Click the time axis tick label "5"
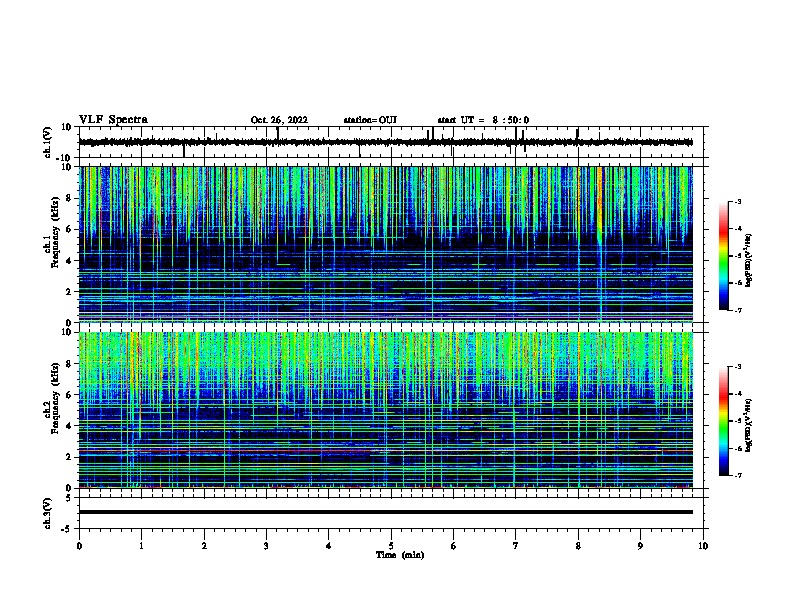Screen dimensions: 792x612 391,546
